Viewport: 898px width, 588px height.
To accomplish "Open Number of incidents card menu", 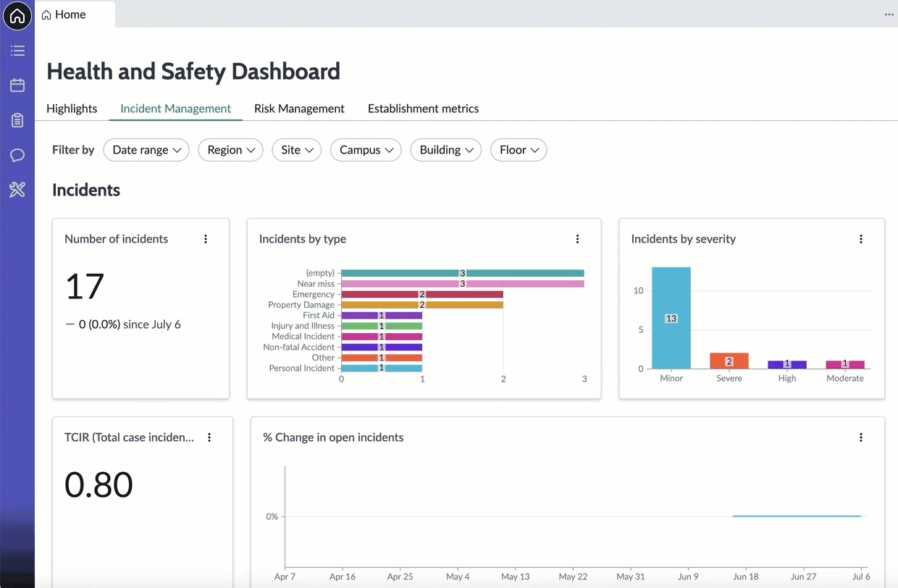I will point(206,239).
